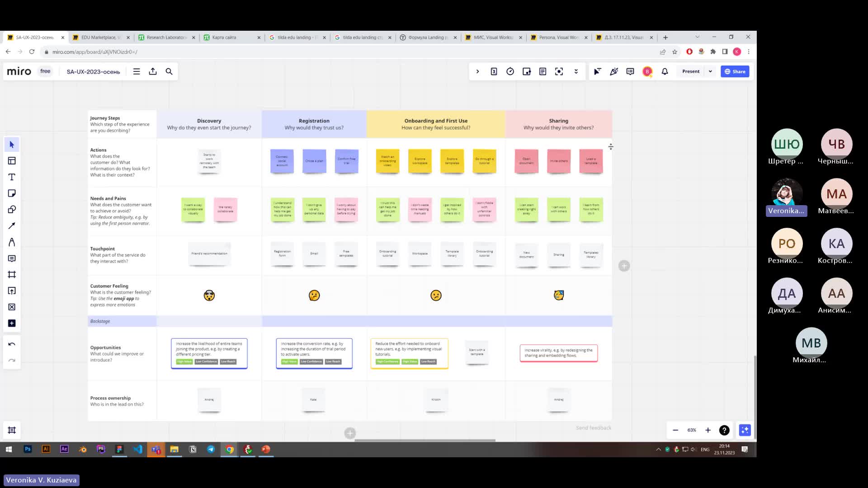The image size is (868, 488).
Task: Open Photoshop from Windows taskbar
Action: click(x=28, y=449)
